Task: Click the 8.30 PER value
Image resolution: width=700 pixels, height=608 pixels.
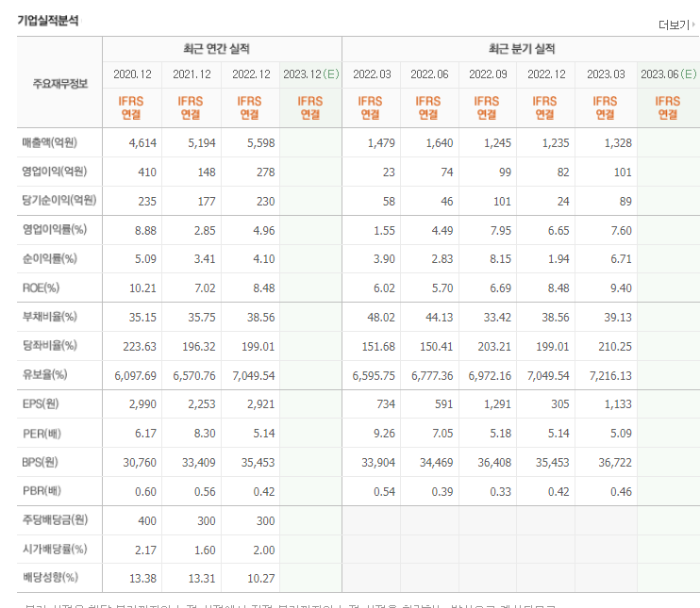Action: point(205,434)
